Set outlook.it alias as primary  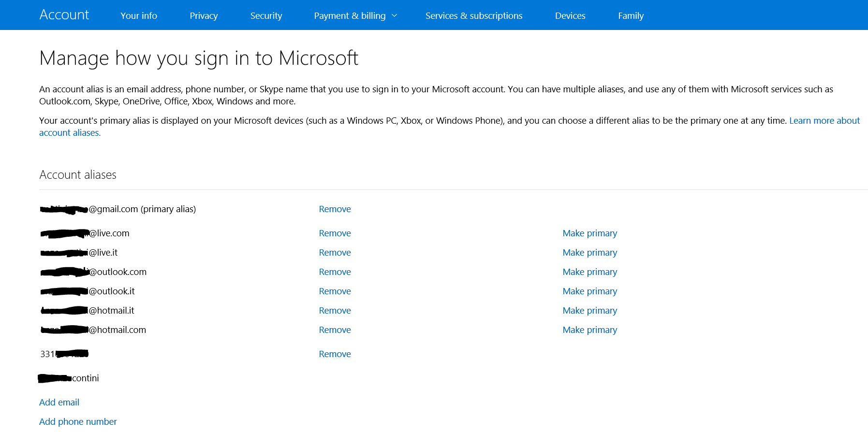[x=589, y=291]
